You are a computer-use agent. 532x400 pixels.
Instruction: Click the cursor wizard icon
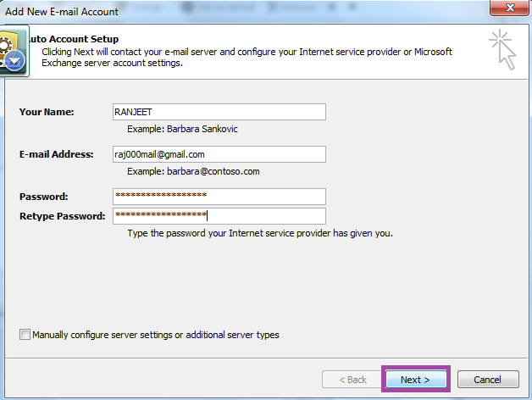(503, 50)
